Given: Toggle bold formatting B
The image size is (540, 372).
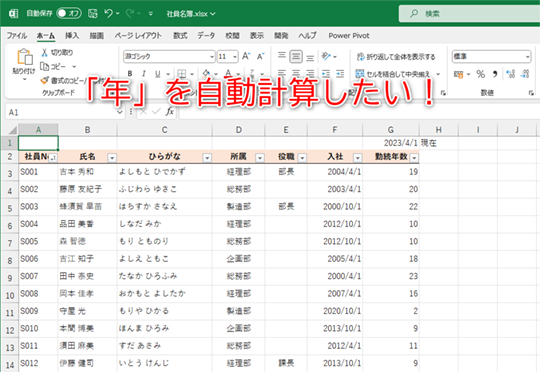Looking at the screenshot, I should [x=130, y=73].
